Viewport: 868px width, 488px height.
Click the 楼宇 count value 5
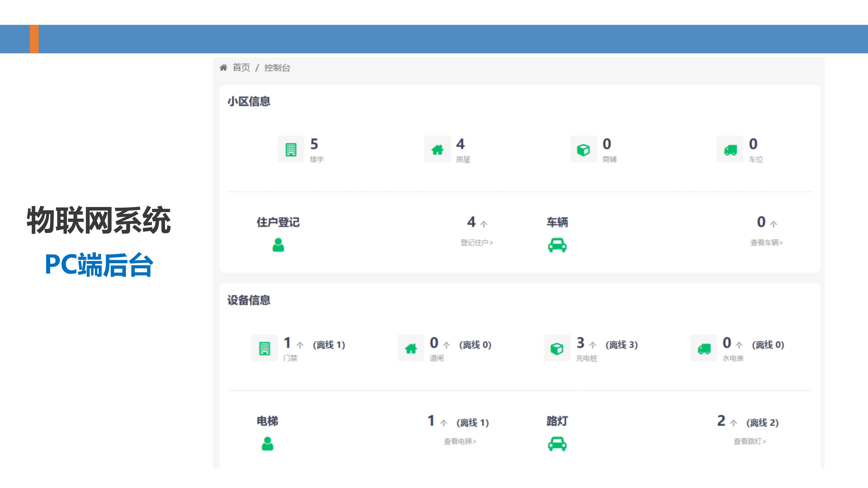click(314, 144)
